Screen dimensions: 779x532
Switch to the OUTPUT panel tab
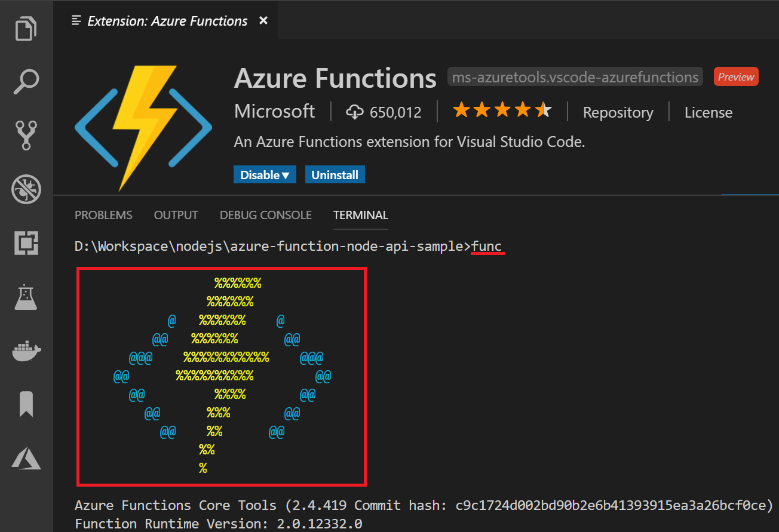[176, 215]
